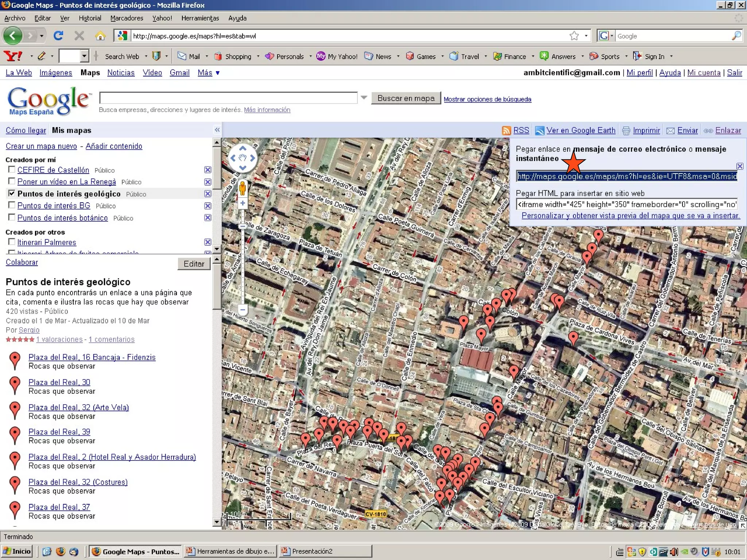
Task: Open Yahoo Finance toolbar item
Action: 510,56
